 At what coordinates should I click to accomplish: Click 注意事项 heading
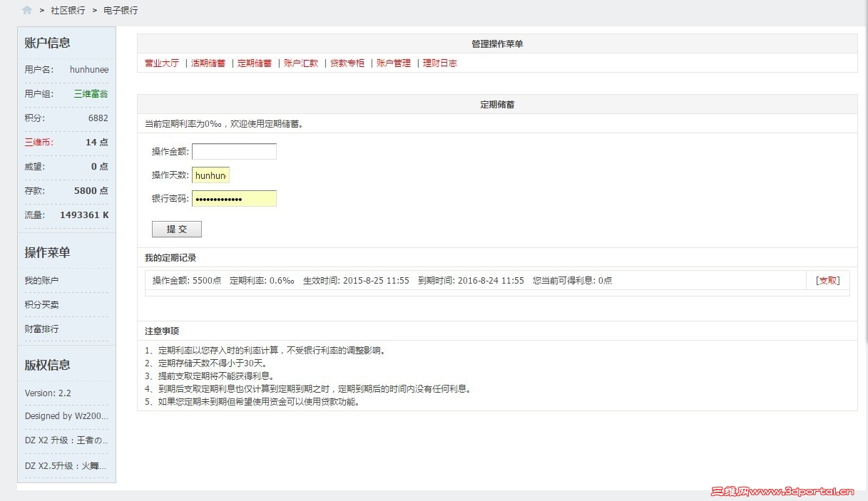162,331
